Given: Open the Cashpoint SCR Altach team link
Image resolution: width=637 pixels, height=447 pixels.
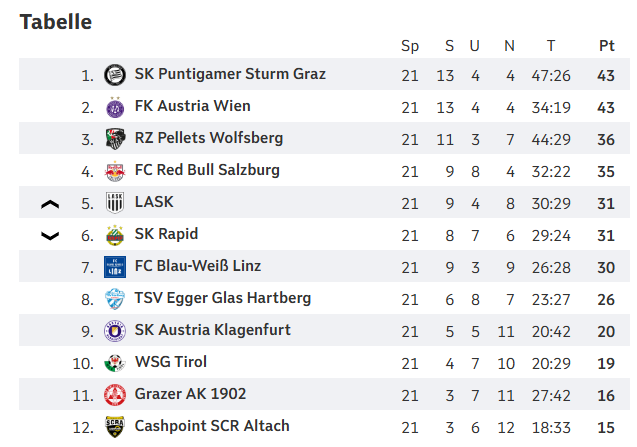Looking at the screenshot, I should [x=212, y=426].
